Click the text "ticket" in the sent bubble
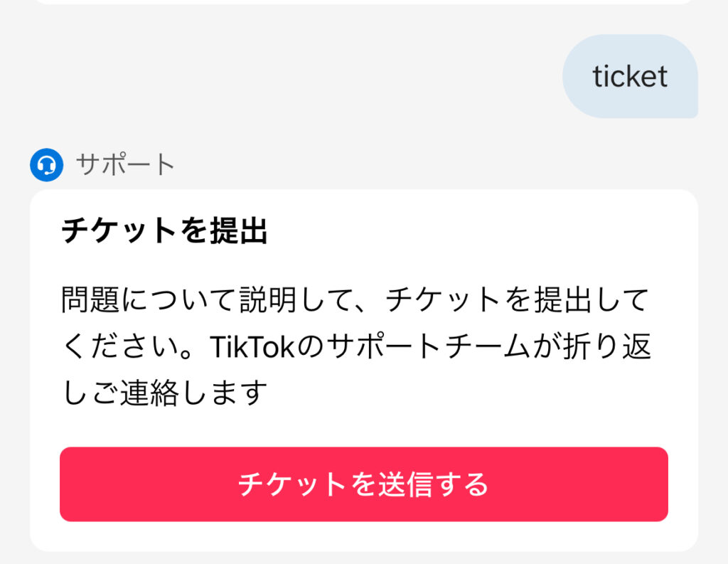The height and width of the screenshot is (564, 728). pyautogui.click(x=630, y=77)
